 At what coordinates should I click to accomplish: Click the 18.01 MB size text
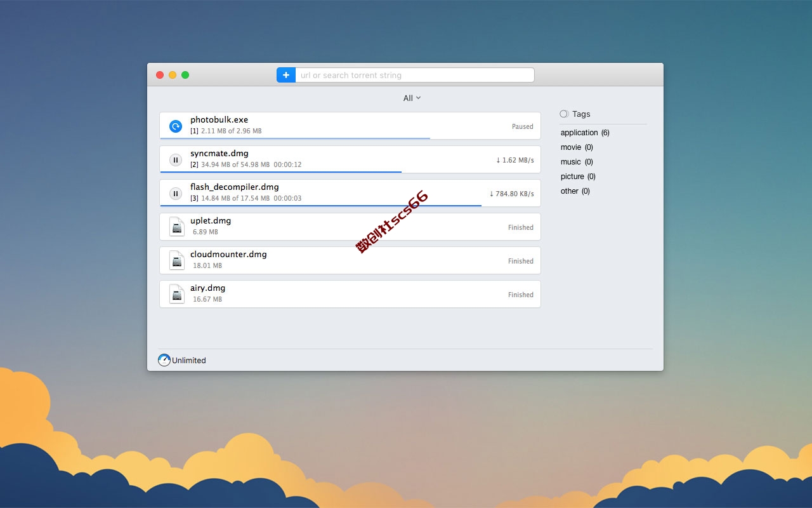point(207,265)
